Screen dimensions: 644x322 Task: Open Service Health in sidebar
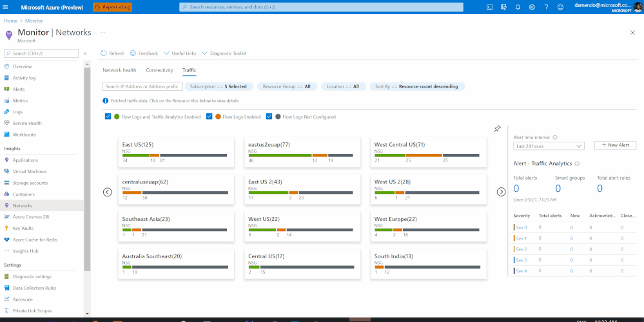click(x=27, y=123)
